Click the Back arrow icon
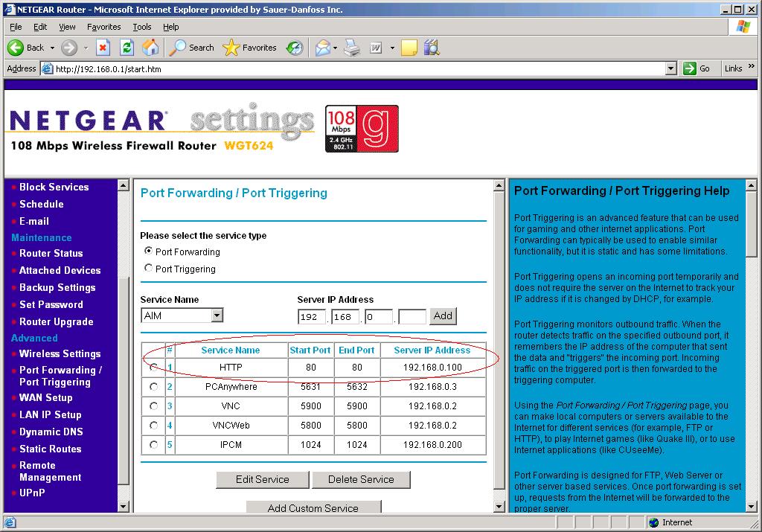The width and height of the screenshot is (762, 532). (x=16, y=48)
